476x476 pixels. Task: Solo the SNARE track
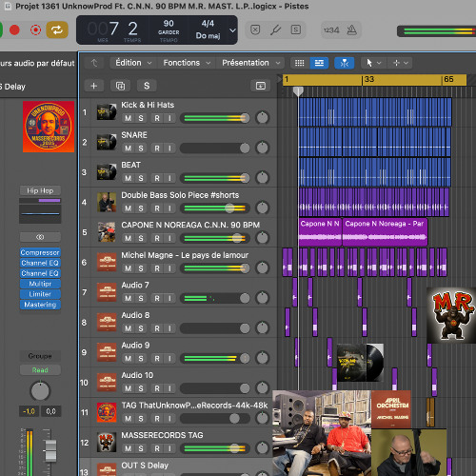[141, 149]
